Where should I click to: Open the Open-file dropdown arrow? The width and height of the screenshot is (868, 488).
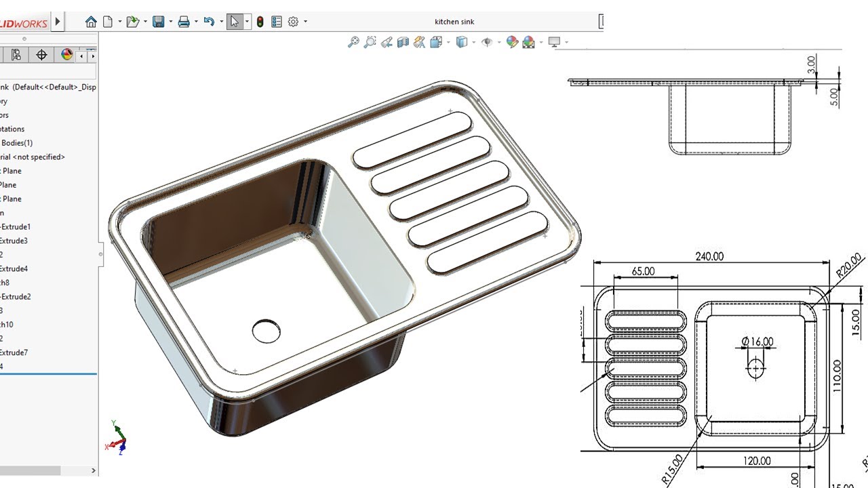145,22
